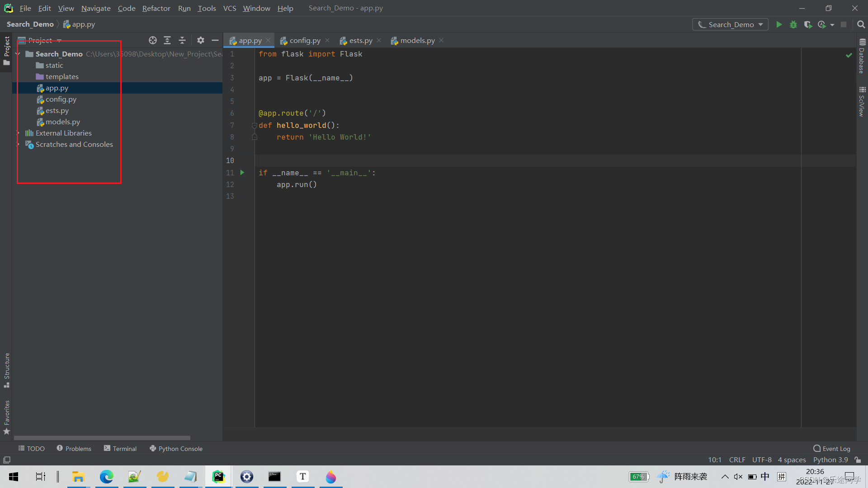
Task: Click the green Run button
Action: pyautogui.click(x=779, y=24)
